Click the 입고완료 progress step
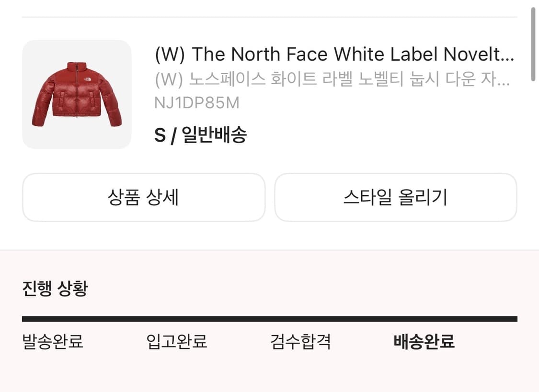 pyautogui.click(x=176, y=341)
